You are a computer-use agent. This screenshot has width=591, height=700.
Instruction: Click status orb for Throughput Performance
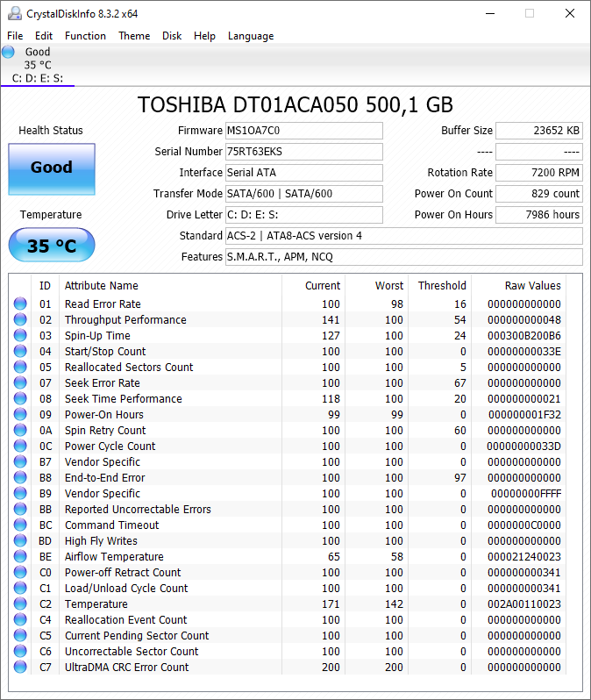pyautogui.click(x=20, y=319)
